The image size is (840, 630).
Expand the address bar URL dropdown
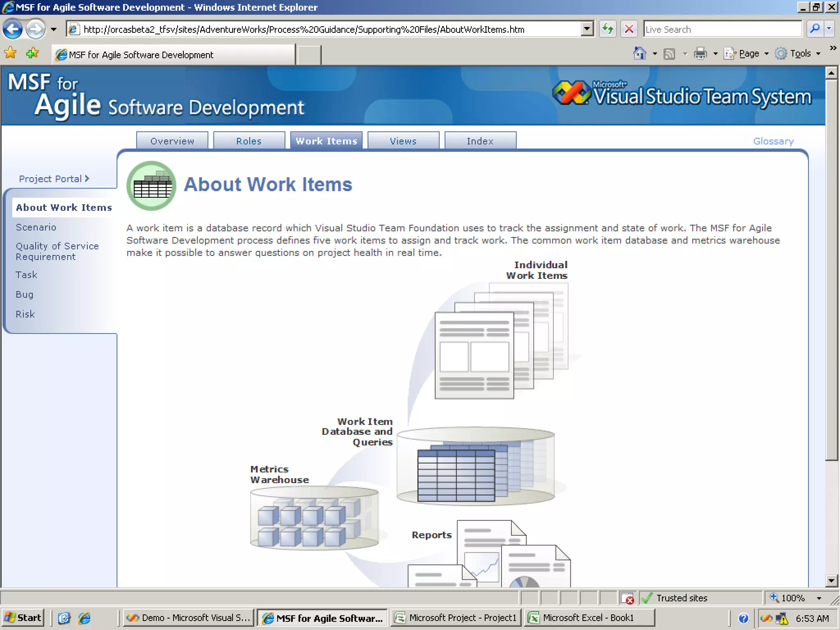tap(587, 29)
